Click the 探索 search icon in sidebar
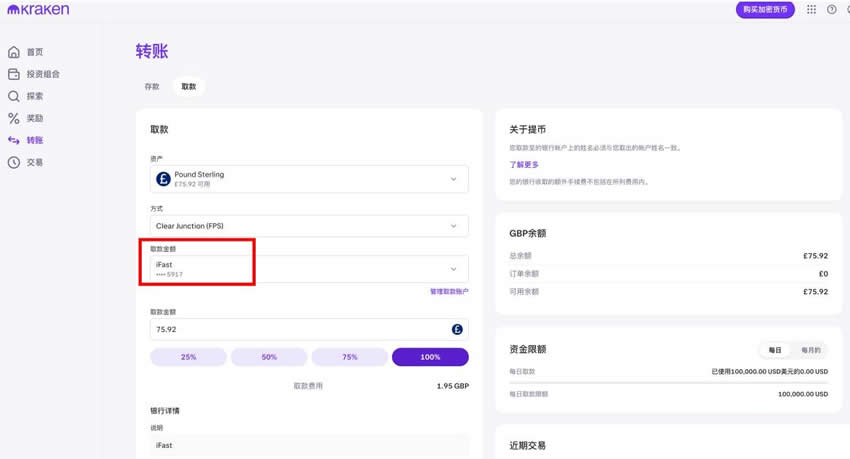The width and height of the screenshot is (850, 459). tap(14, 96)
